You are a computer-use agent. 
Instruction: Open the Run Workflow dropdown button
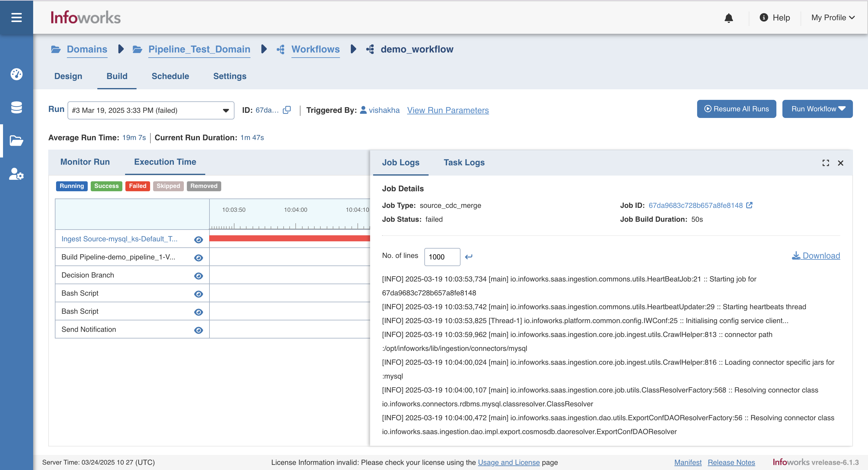tap(817, 109)
